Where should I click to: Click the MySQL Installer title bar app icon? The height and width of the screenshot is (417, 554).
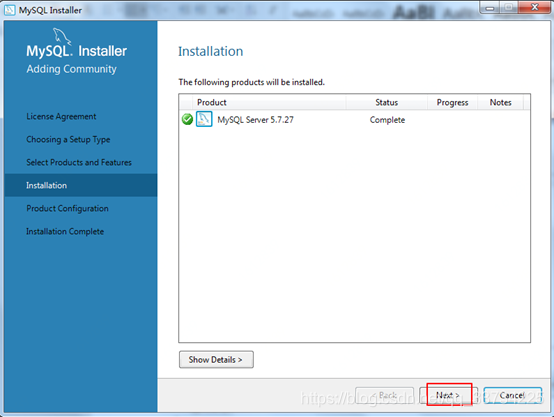10,10
